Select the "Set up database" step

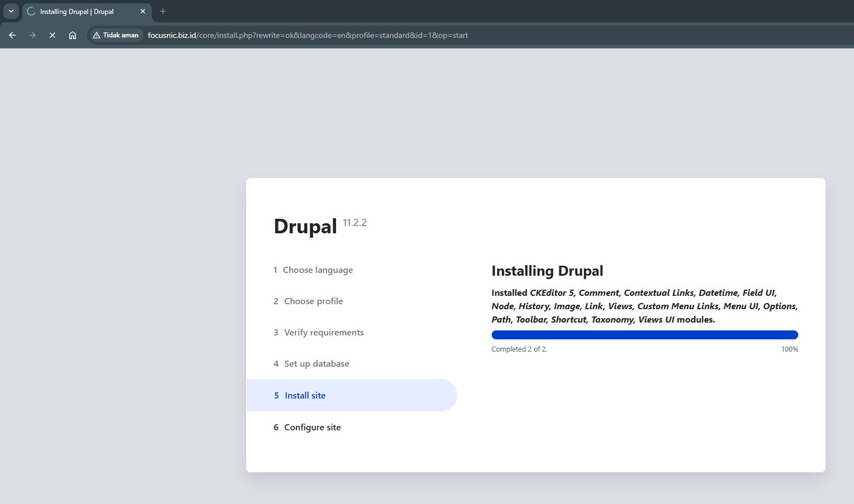click(316, 364)
